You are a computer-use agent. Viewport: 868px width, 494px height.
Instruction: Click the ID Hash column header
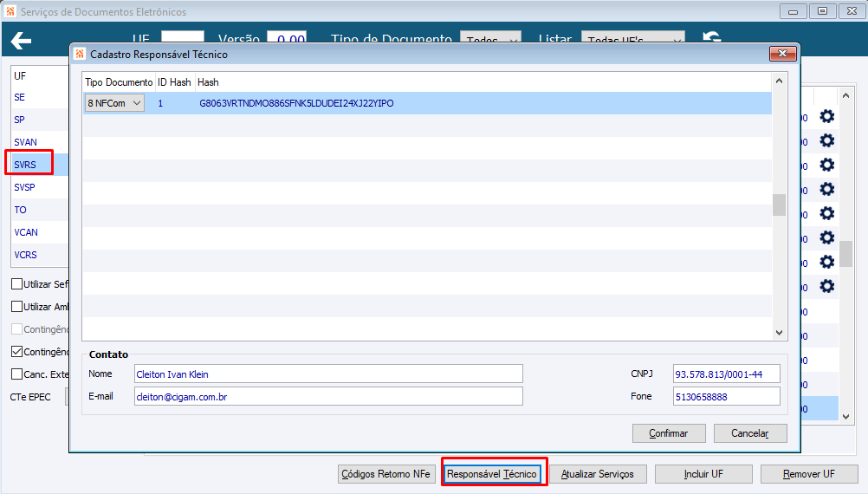pyautogui.click(x=174, y=82)
